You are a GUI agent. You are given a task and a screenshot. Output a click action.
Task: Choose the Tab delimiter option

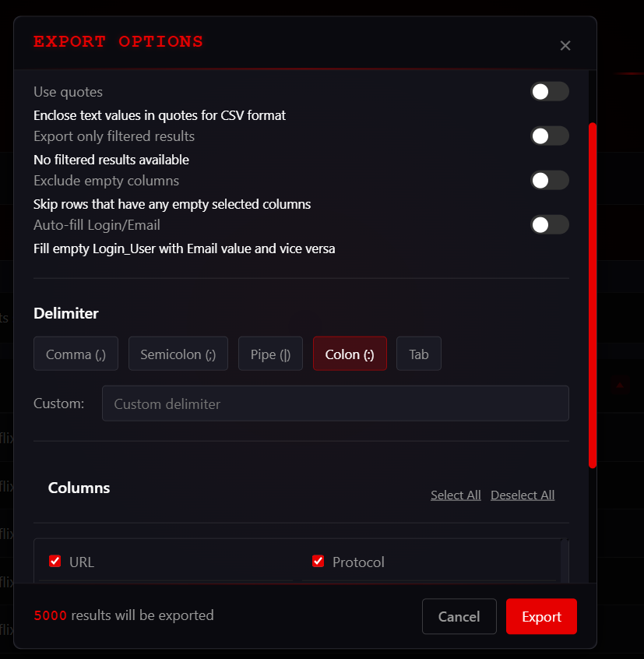419,354
